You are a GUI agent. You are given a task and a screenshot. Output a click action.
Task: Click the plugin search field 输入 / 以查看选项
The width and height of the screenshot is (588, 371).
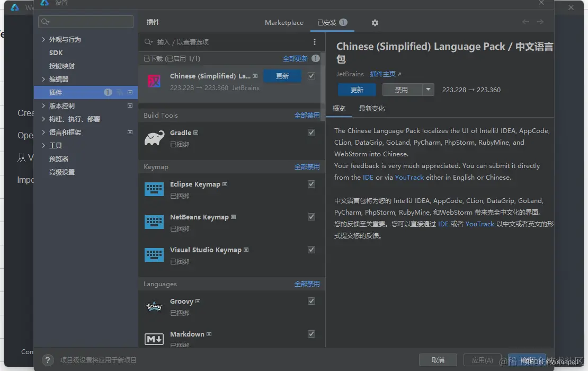pos(225,42)
